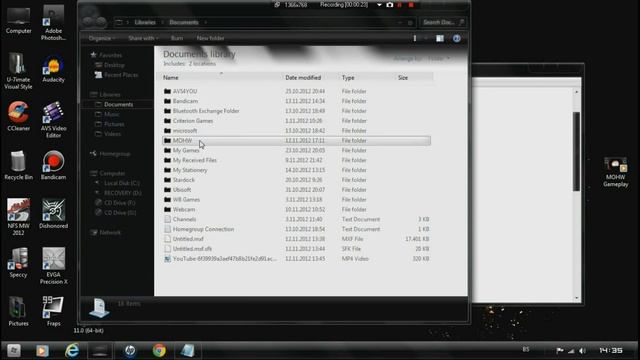The image size is (640, 360).
Task: Launch the AVS Video Editor shortcut
Action: 53,120
